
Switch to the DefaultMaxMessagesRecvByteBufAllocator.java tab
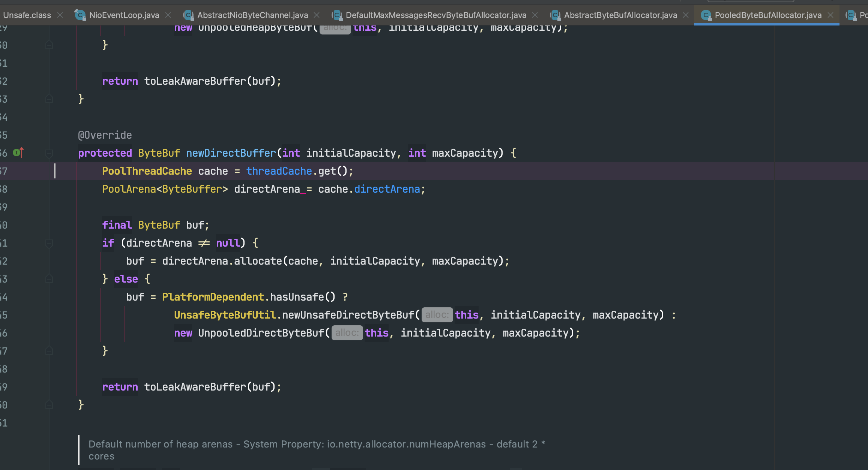(436, 15)
